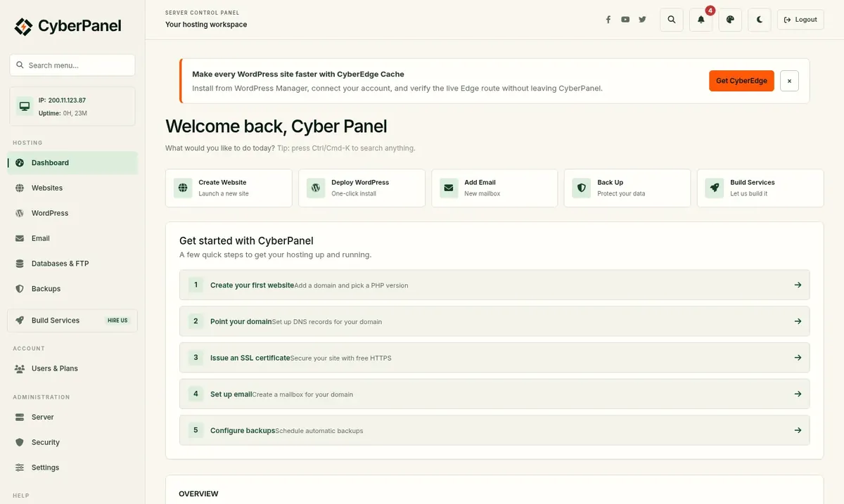This screenshot has width=844, height=504.
Task: Open notifications bell with 4 badge
Action: (701, 20)
